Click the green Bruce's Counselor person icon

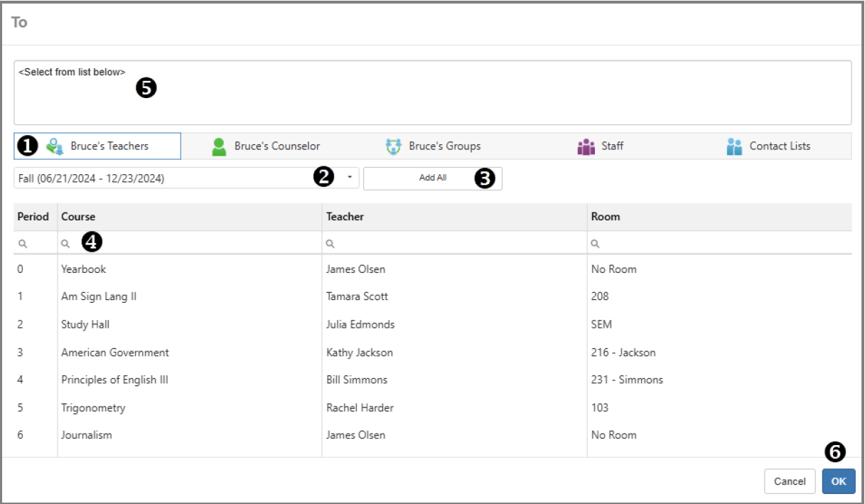220,146
